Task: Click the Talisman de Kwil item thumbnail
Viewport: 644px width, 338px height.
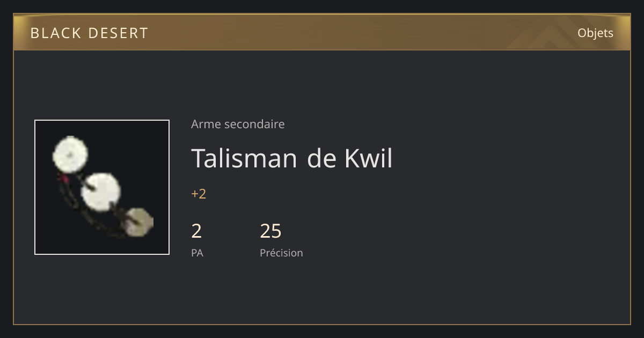Action: pyautogui.click(x=102, y=187)
